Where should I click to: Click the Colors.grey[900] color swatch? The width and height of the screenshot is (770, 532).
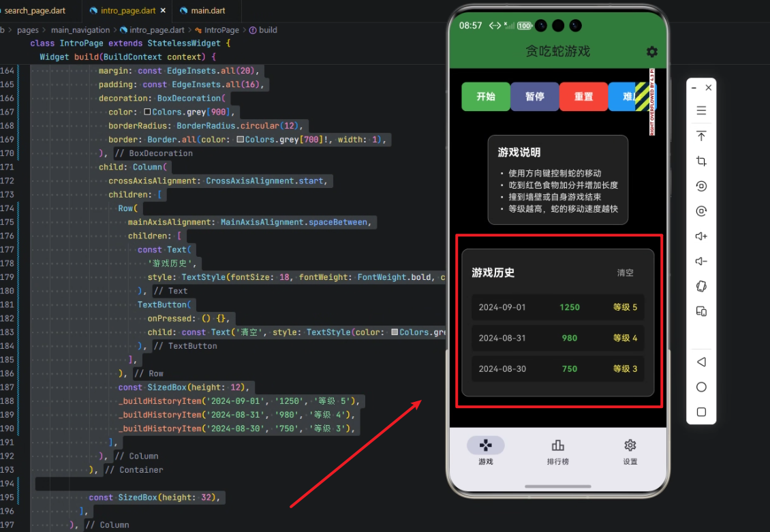pyautogui.click(x=147, y=112)
